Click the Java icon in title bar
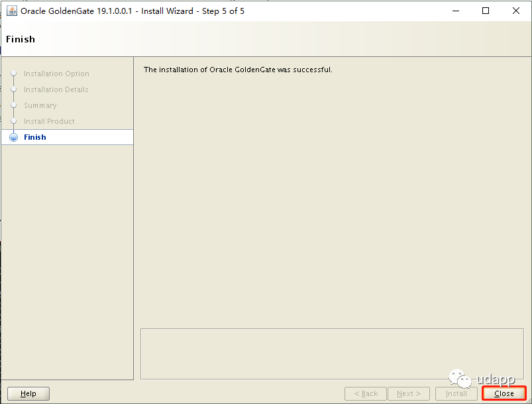Image resolution: width=532 pixels, height=404 pixels. tap(12, 11)
